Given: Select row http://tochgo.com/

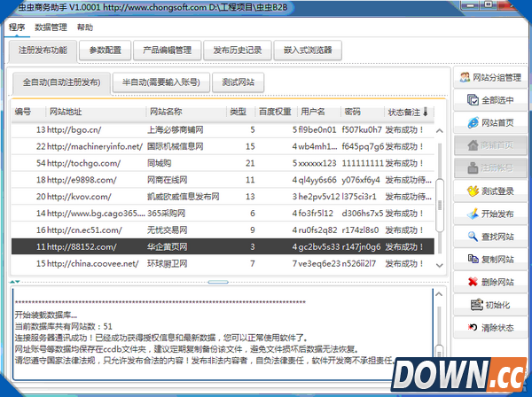Looking at the screenshot, I should point(223,163).
